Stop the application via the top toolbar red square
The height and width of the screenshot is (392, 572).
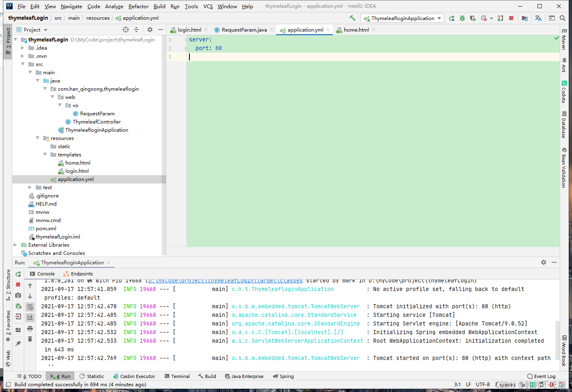tap(511, 18)
